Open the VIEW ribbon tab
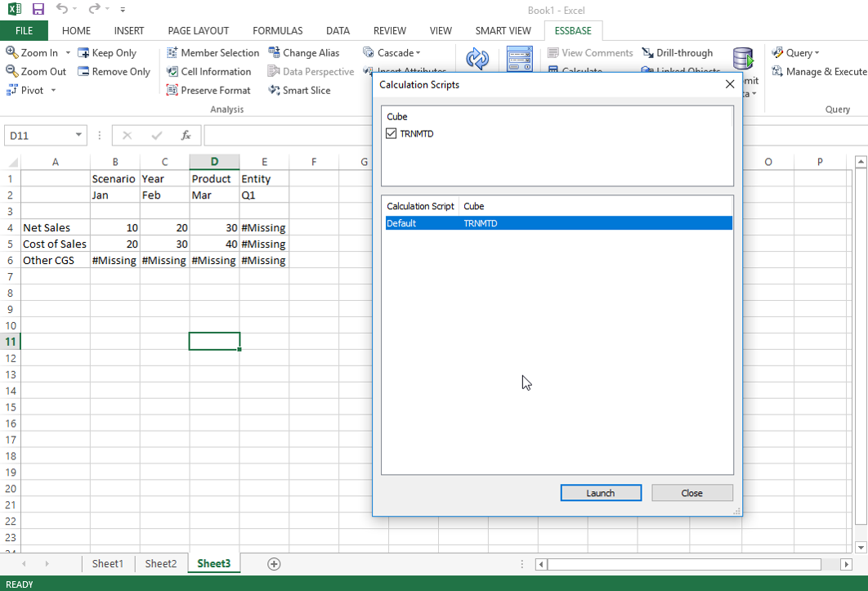Viewport: 868px width, 591px height. click(441, 31)
